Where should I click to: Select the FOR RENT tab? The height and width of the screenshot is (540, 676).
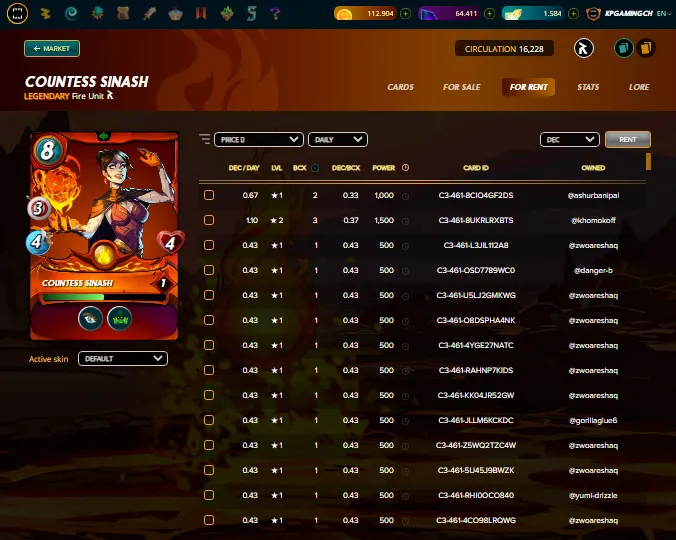tap(529, 87)
